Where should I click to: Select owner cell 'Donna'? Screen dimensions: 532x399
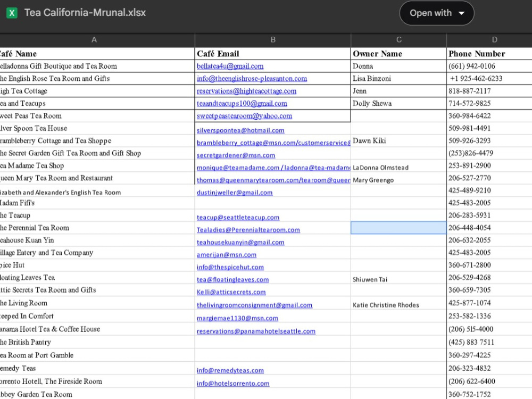(x=398, y=66)
